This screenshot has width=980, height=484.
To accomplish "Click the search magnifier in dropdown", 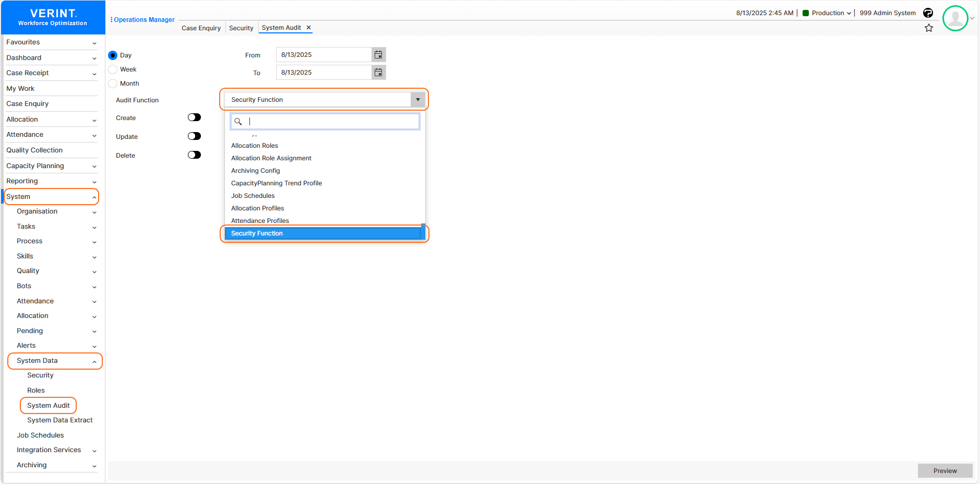I will [x=238, y=122].
